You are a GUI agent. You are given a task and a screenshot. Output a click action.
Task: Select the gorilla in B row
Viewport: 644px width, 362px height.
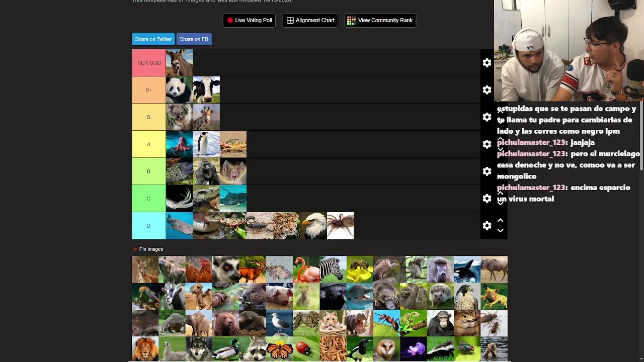[206, 171]
